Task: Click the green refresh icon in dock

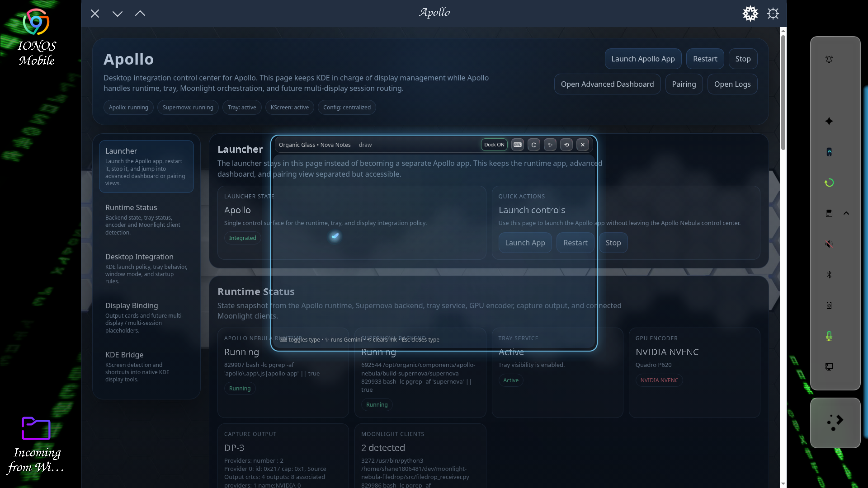Action: point(829,183)
